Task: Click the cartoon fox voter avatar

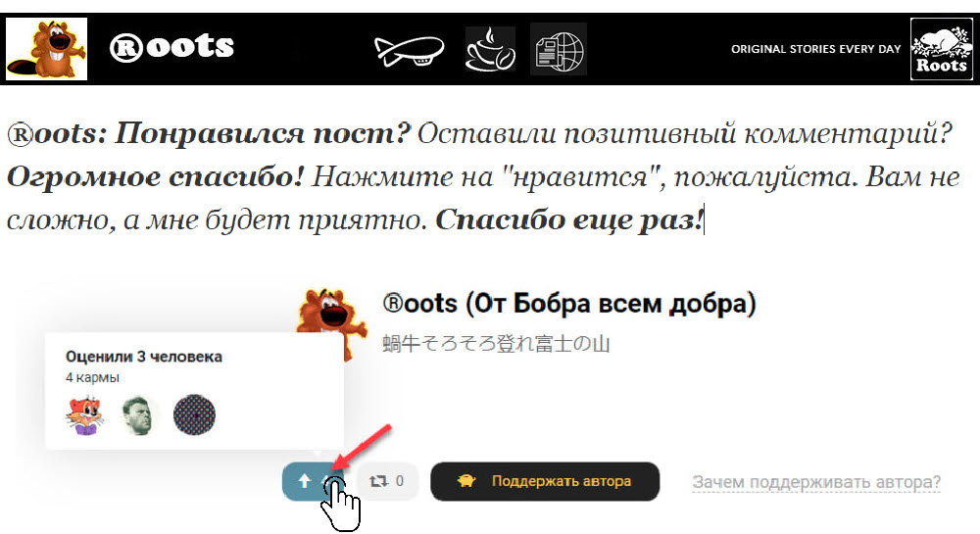Action: pos(84,415)
